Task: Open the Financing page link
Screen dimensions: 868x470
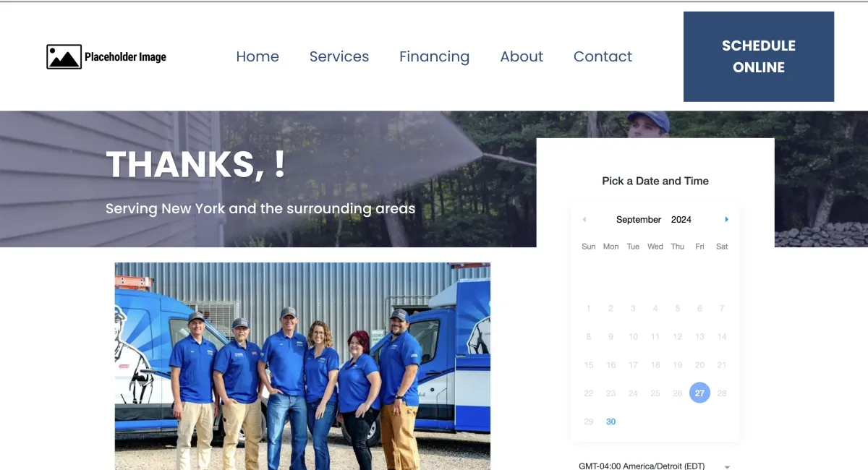Action: pyautogui.click(x=434, y=56)
